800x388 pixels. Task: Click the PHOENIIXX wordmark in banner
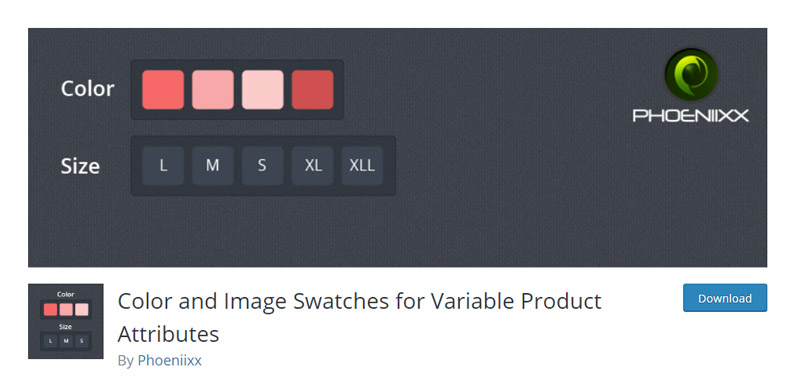tap(691, 115)
